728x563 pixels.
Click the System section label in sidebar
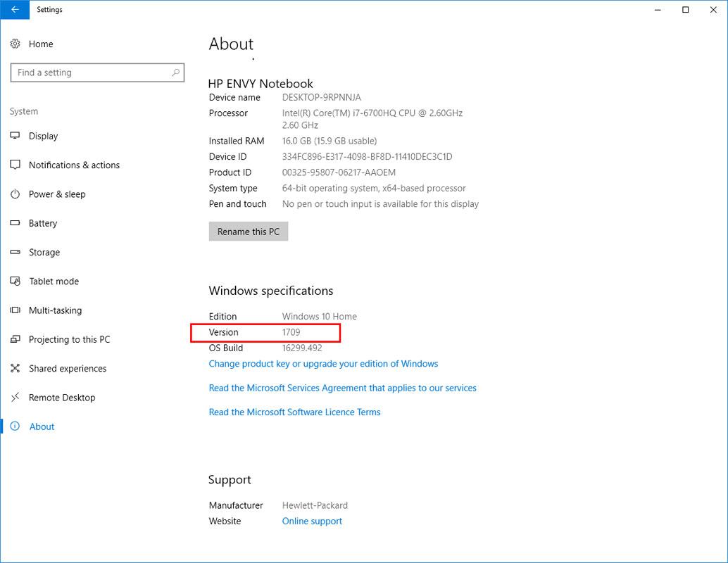24,111
